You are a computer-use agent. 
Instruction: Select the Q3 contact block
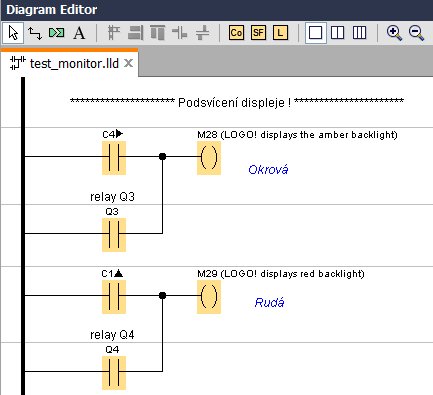[114, 235]
